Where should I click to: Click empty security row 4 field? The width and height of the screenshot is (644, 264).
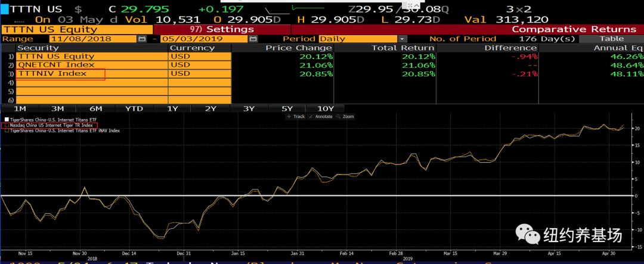coord(92,82)
